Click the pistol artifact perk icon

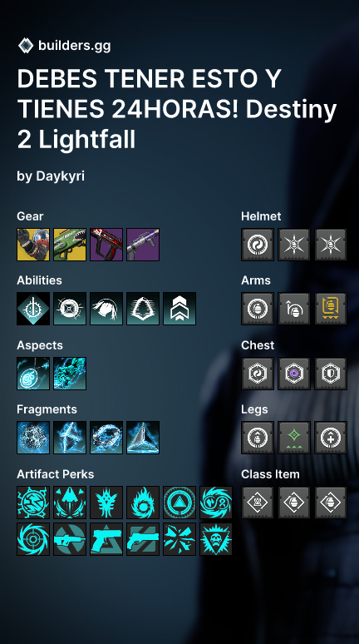click(106, 539)
